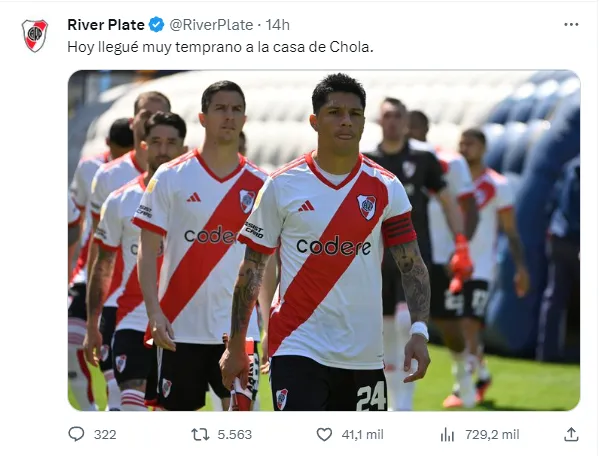
Task: Click the 322 replies count
Action: pyautogui.click(x=105, y=435)
